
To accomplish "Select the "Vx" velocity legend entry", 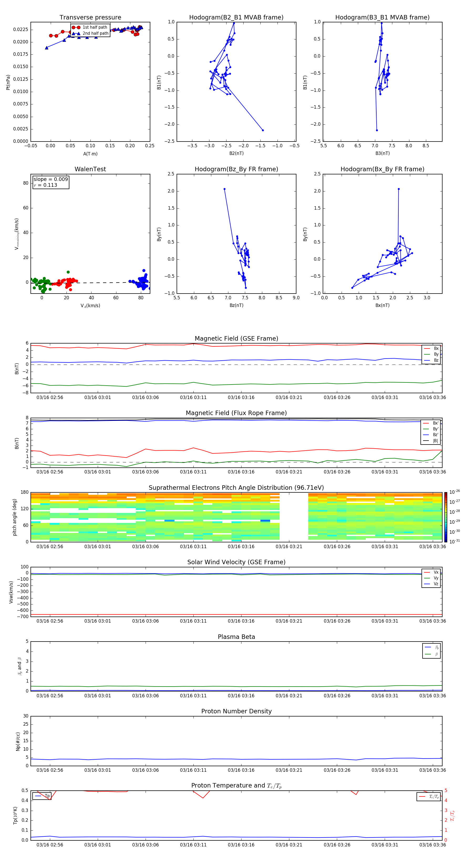I will point(431,573).
